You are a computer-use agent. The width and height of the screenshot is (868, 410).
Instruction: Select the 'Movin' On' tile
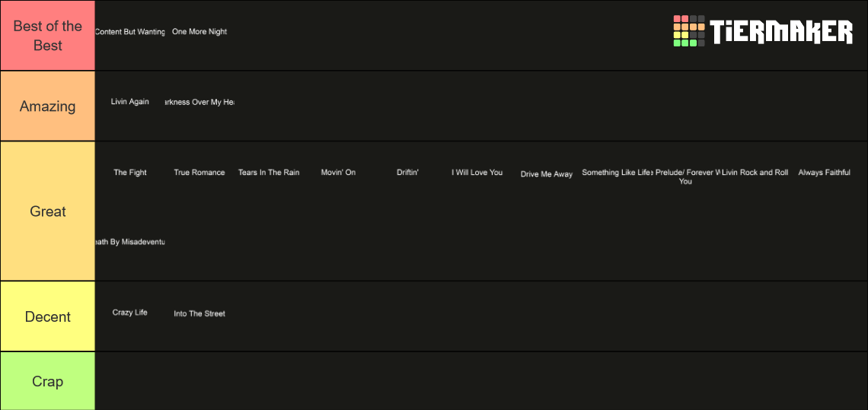(338, 173)
